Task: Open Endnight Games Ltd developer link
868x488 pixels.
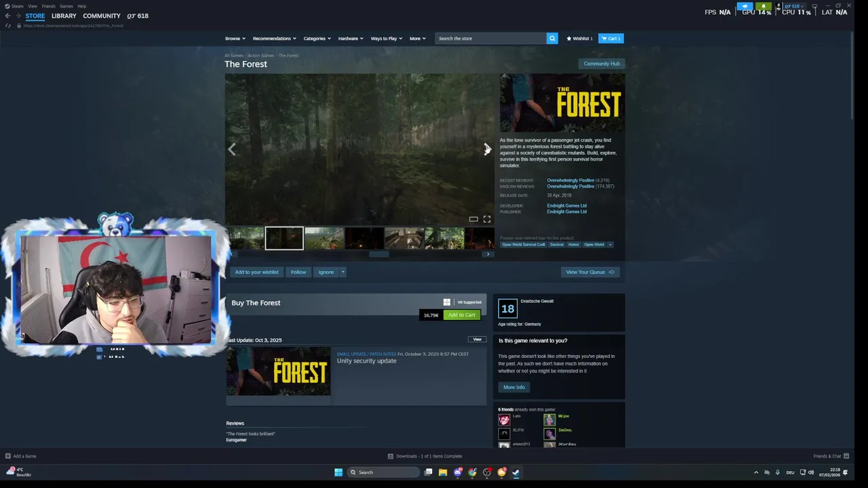Action: coord(567,206)
